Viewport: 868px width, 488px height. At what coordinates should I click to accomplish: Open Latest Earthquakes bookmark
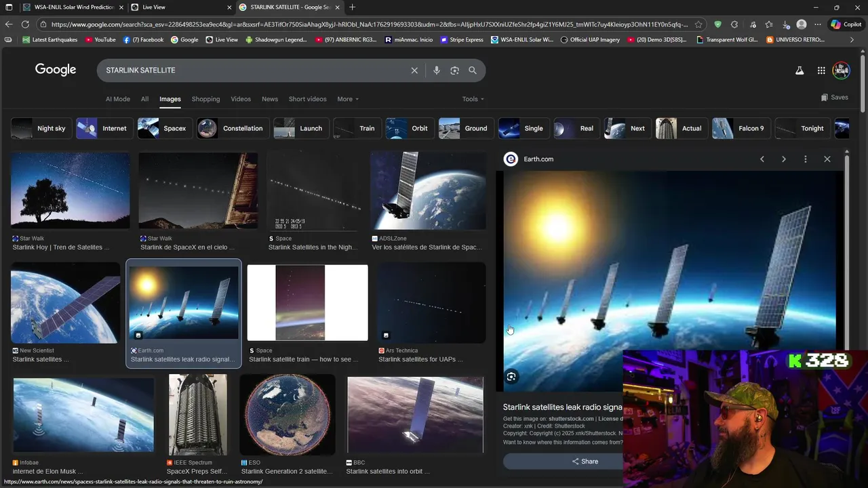coord(50,40)
